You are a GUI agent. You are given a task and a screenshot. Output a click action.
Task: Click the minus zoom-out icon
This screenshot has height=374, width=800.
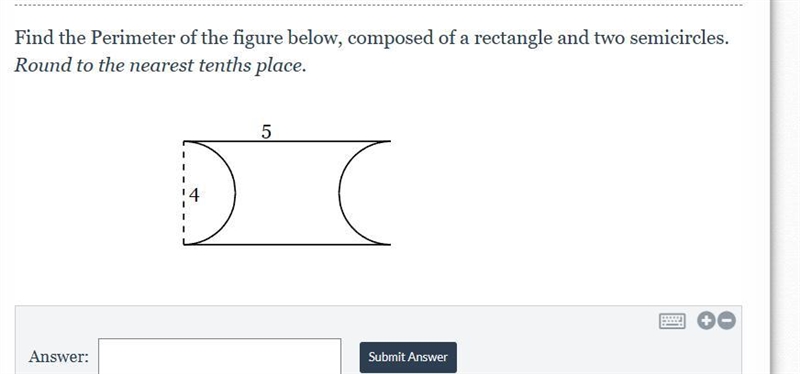click(x=727, y=321)
